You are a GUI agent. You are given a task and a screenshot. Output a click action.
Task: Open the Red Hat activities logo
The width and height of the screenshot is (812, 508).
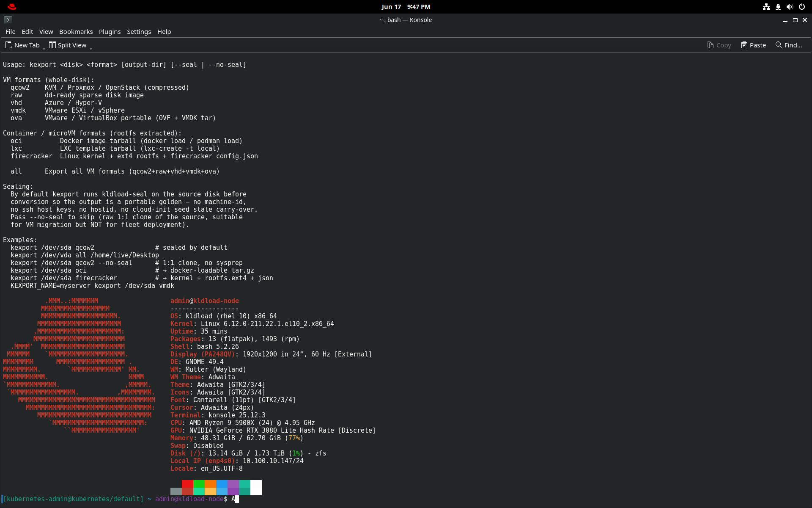pos(12,7)
